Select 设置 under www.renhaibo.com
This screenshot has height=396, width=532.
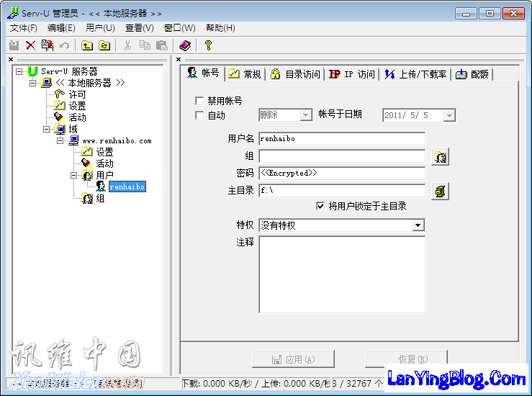[104, 152]
